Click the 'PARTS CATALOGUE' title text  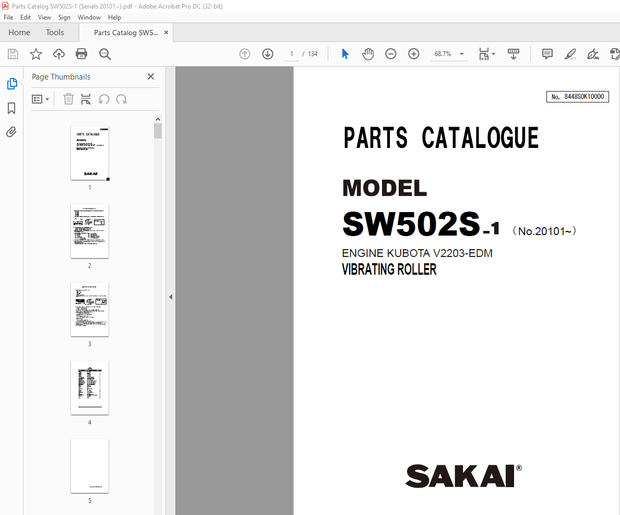point(441,138)
